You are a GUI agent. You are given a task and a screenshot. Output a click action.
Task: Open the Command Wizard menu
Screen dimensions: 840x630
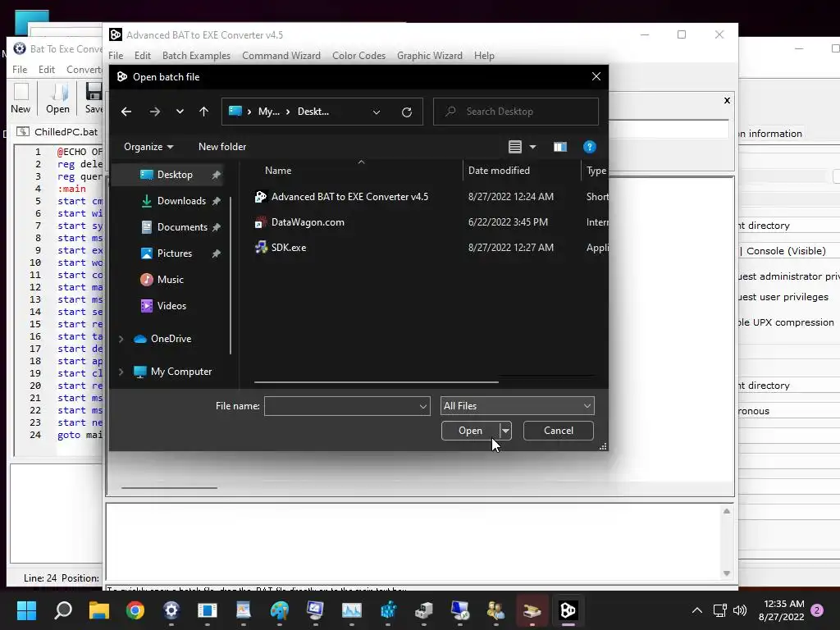pyautogui.click(x=281, y=56)
